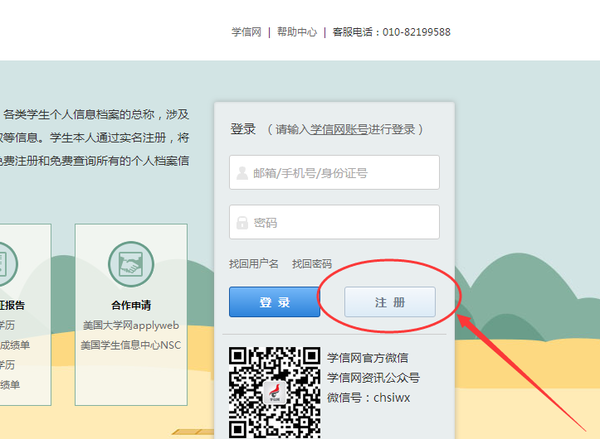Click the 找回用户名 link
This screenshot has width=600, height=439.
(x=254, y=264)
